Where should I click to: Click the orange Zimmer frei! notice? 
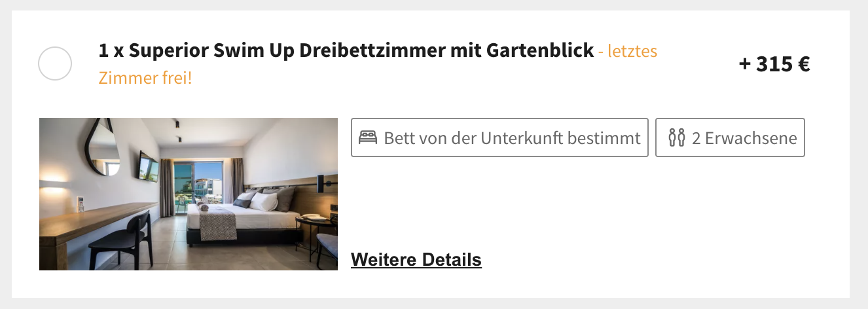pyautogui.click(x=145, y=79)
